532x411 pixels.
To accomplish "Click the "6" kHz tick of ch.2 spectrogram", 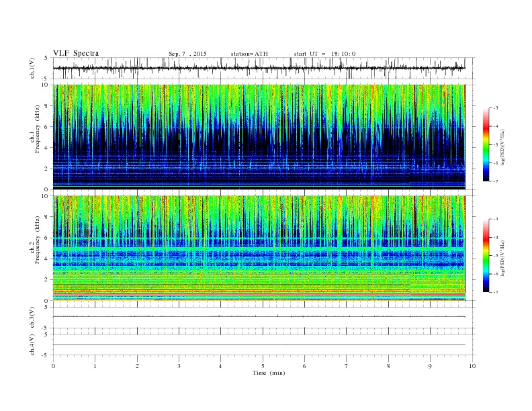I will [x=47, y=238].
